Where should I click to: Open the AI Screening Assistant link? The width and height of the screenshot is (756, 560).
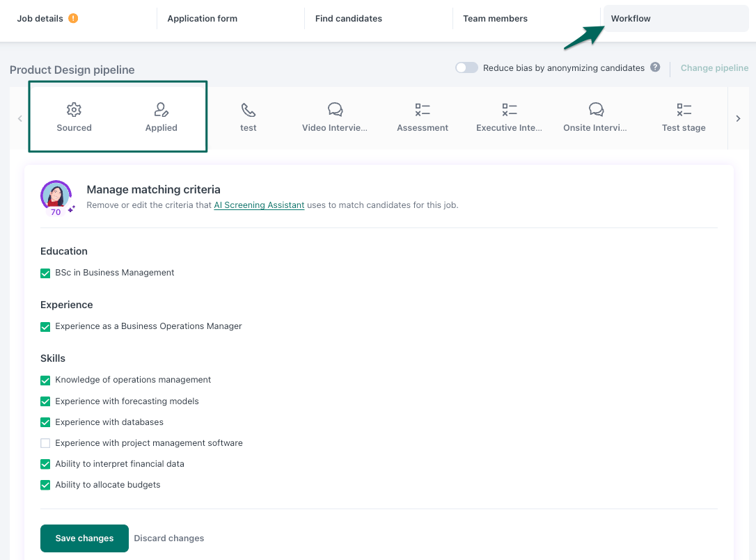(259, 205)
